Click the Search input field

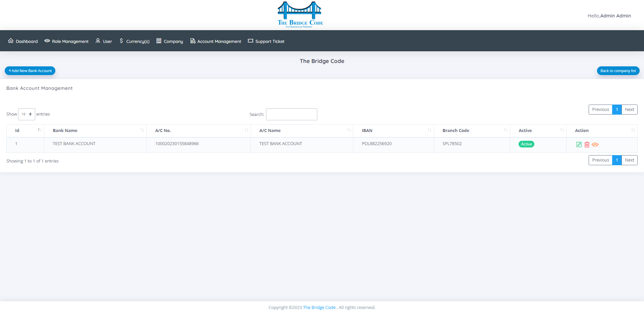coord(291,114)
